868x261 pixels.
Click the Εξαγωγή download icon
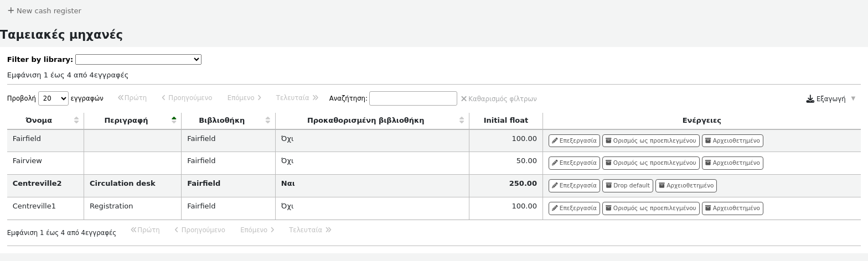coord(810,99)
